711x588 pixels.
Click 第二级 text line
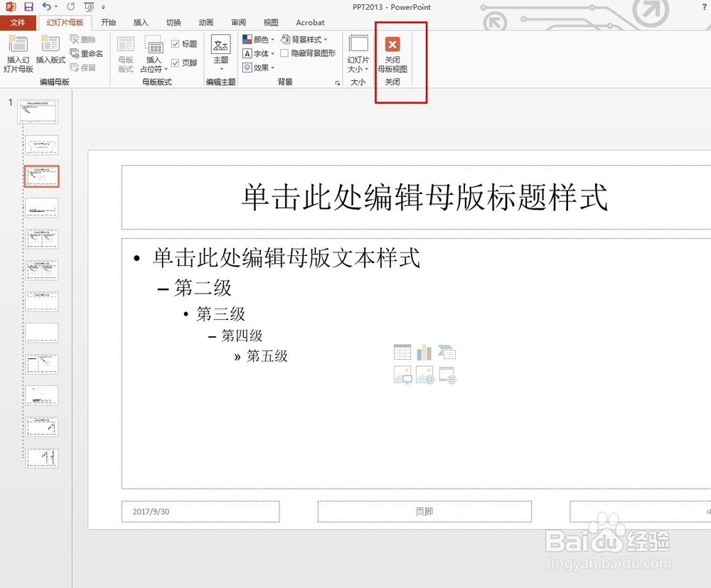[203, 288]
